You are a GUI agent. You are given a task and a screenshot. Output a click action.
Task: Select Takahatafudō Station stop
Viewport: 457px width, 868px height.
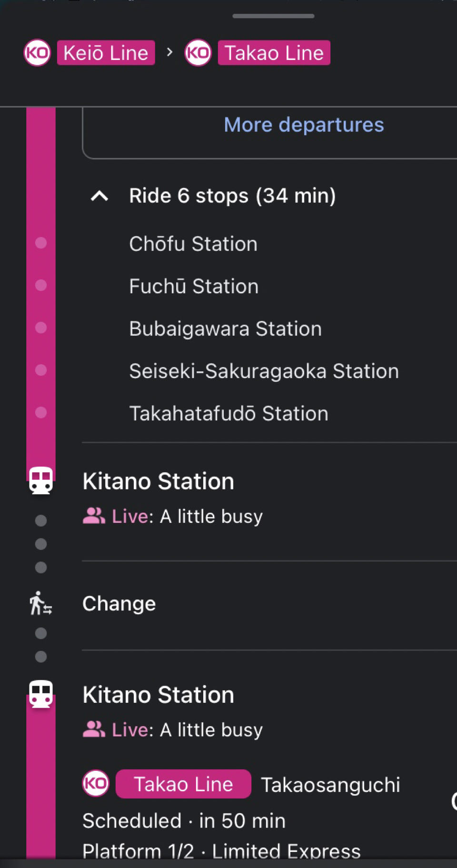pyautogui.click(x=229, y=413)
